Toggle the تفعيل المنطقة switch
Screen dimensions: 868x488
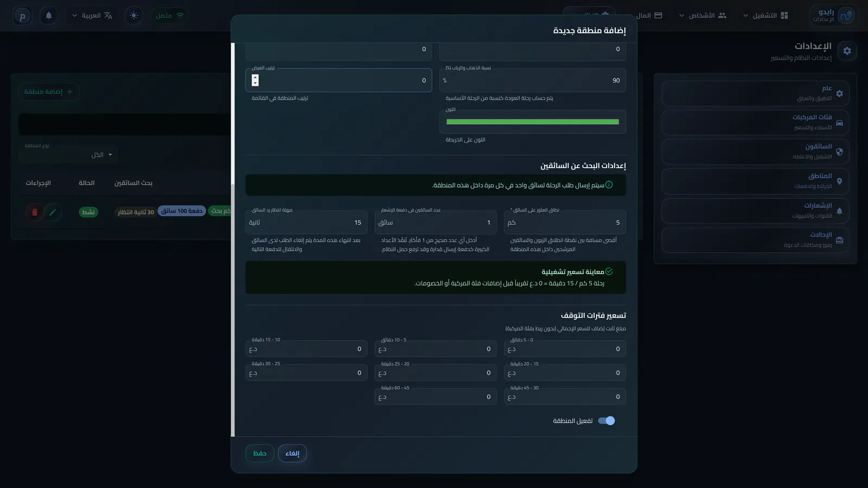pos(607,421)
